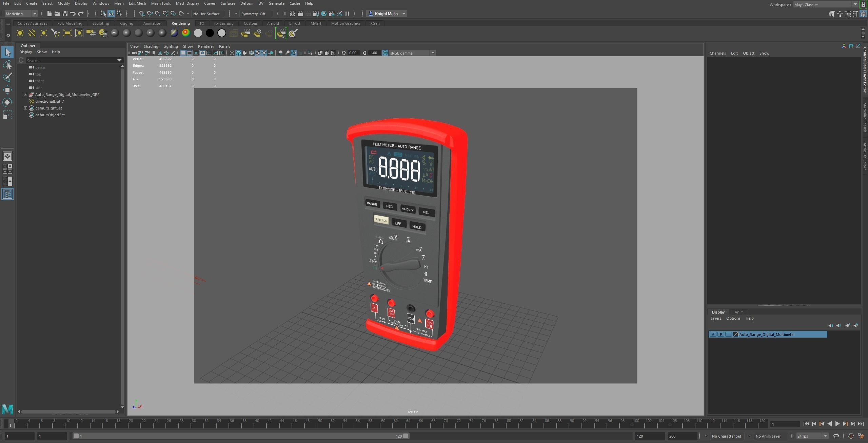Toggle use all lights bulb icon
Viewport: 868px width, 443px height.
(264, 53)
